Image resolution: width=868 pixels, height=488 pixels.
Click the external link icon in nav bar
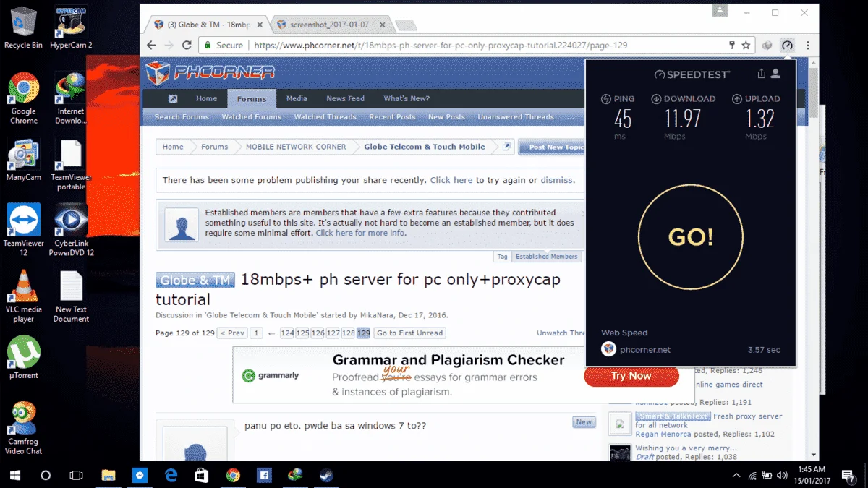click(173, 99)
